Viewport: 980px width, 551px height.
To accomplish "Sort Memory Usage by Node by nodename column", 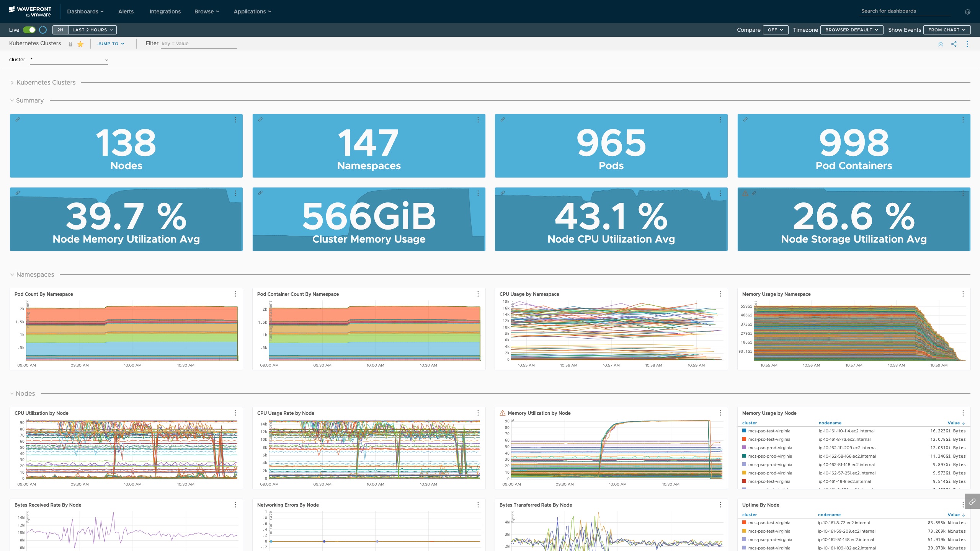I will (x=830, y=423).
